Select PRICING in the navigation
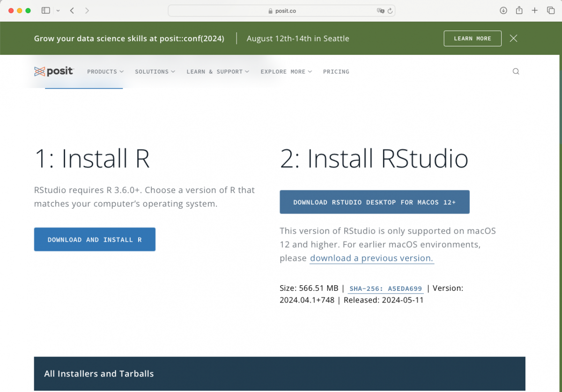562x392 pixels. pyautogui.click(x=336, y=71)
